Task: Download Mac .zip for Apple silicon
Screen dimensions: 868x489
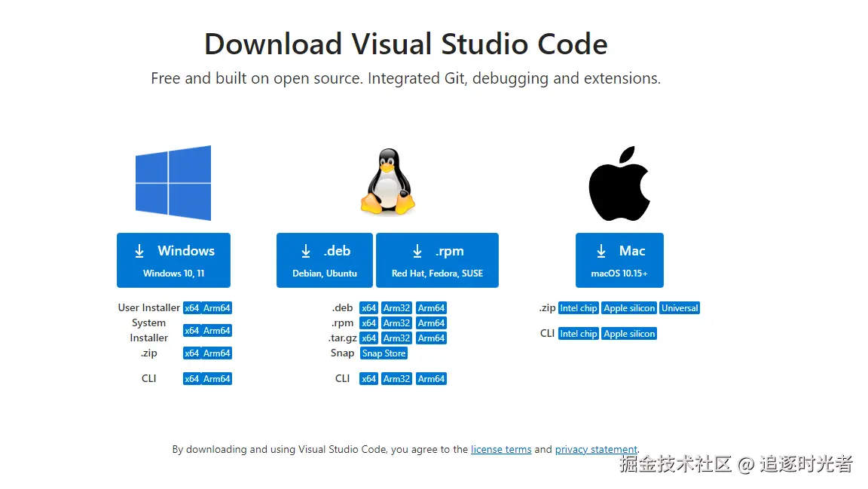Action: 629,308
